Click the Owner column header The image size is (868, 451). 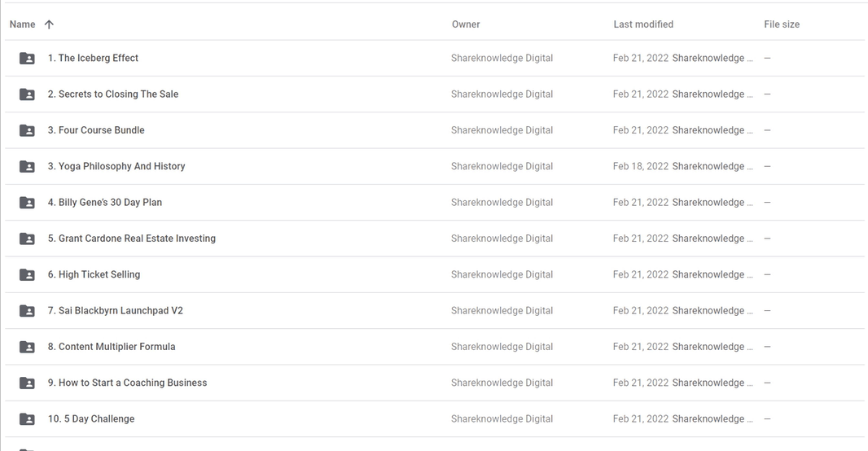[466, 24]
